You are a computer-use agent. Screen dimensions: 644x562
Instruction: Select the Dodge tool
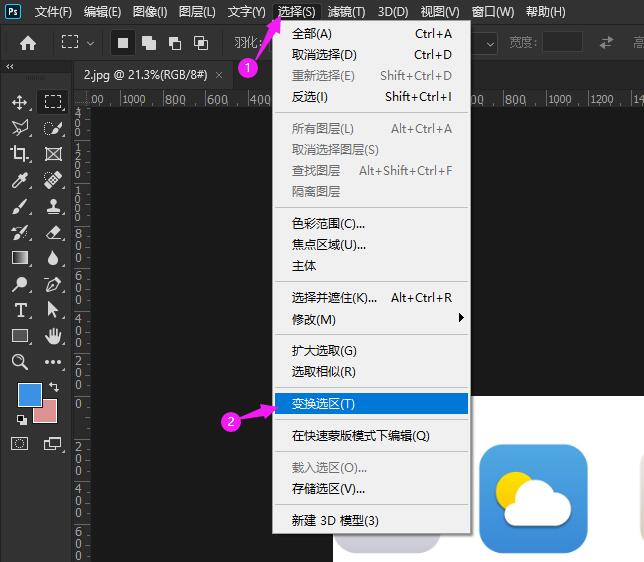click(x=20, y=284)
